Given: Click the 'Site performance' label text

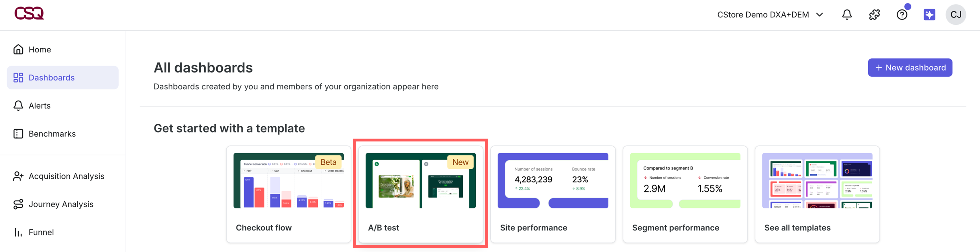Looking at the screenshot, I should pyautogui.click(x=533, y=228).
